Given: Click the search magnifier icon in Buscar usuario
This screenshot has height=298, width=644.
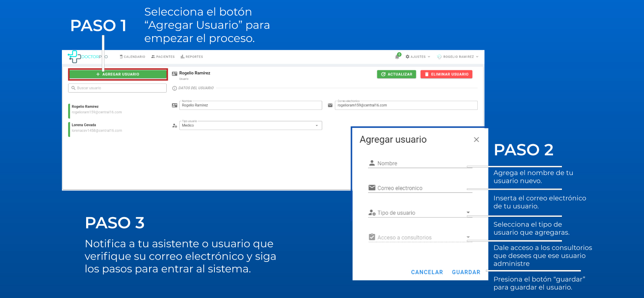Looking at the screenshot, I should click(x=73, y=88).
